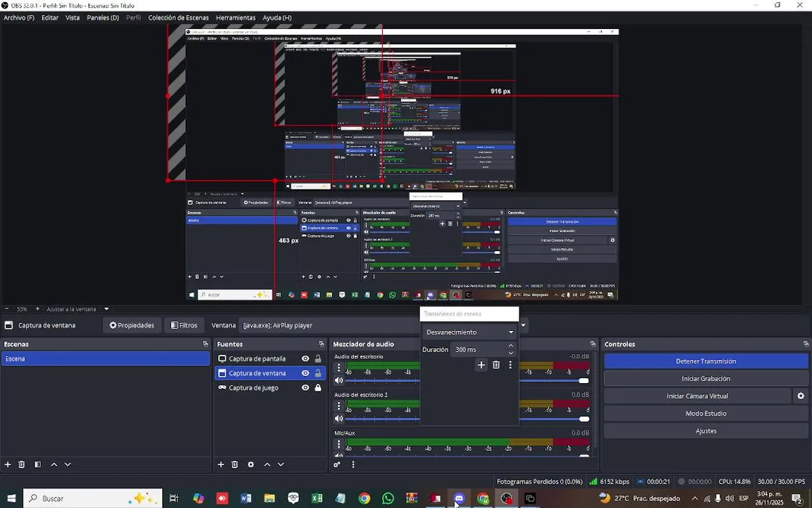Open Archivo (F) menu
Image resolution: width=812 pixels, height=508 pixels.
19,18
